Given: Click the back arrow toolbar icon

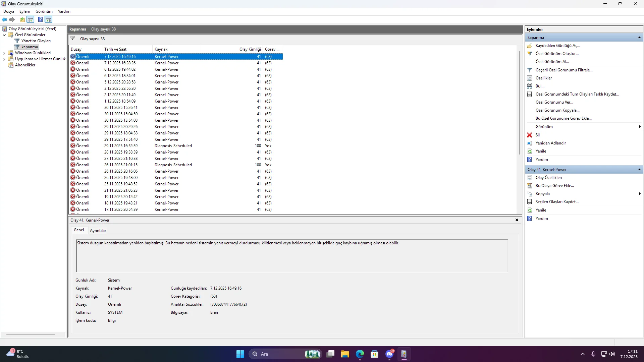Looking at the screenshot, I should (4, 19).
